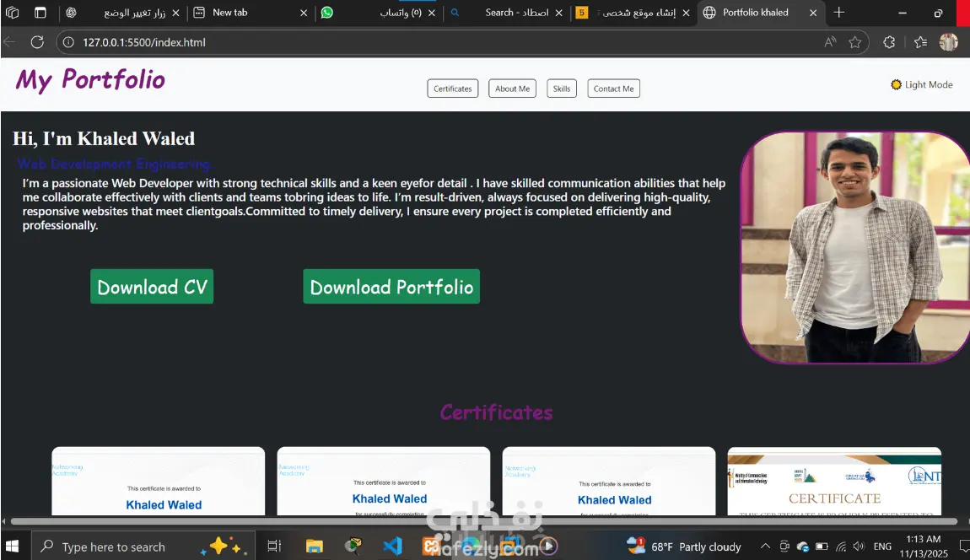Open tab actions menu icon
Image resolution: width=970 pixels, height=560 pixels.
click(40, 13)
